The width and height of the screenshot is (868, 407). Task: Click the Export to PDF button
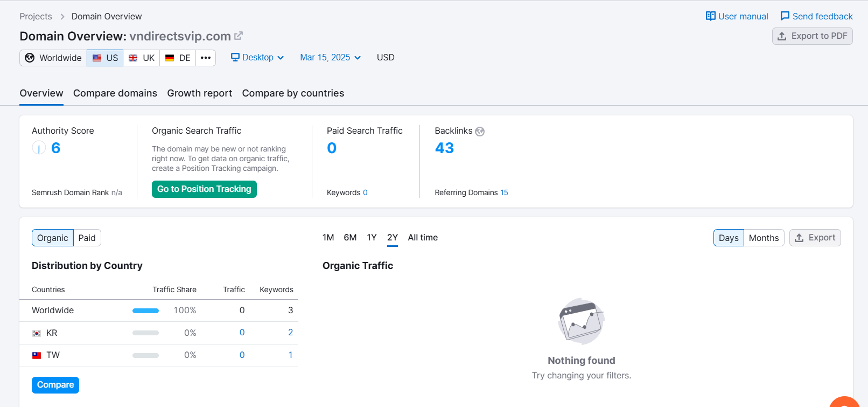point(812,36)
